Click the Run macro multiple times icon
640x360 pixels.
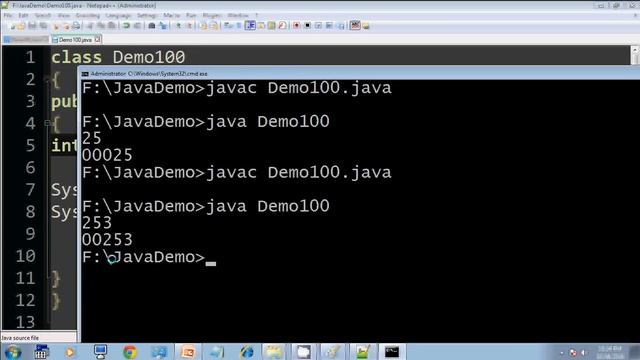tap(329, 26)
